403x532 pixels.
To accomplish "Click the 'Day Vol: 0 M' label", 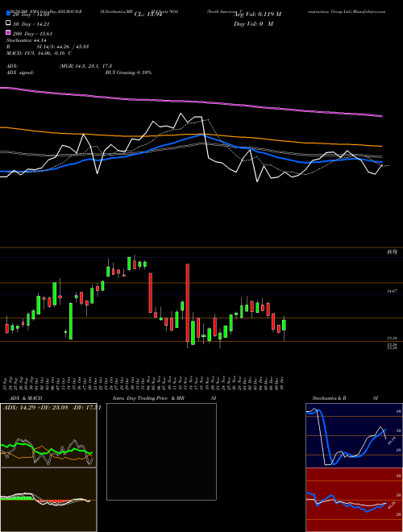I will (253, 23).
